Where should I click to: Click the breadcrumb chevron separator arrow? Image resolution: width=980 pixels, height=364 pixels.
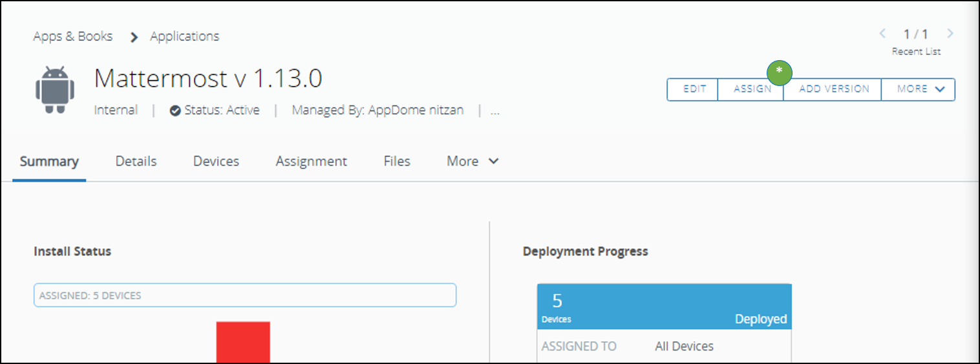[x=134, y=37]
